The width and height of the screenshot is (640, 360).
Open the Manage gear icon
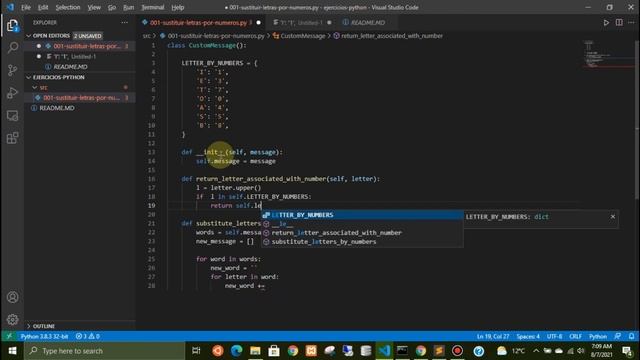pos(13,319)
